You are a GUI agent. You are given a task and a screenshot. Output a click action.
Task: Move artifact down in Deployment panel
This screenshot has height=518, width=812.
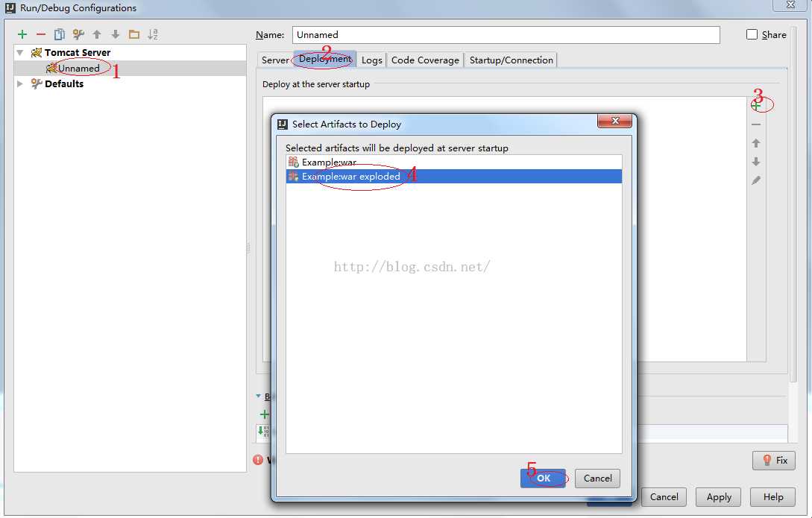coord(756,162)
